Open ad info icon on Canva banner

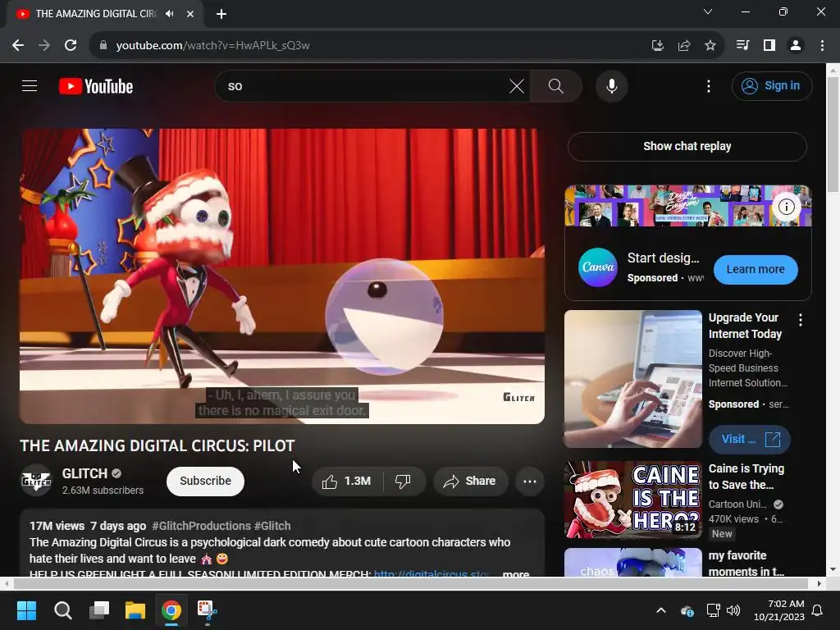click(786, 207)
